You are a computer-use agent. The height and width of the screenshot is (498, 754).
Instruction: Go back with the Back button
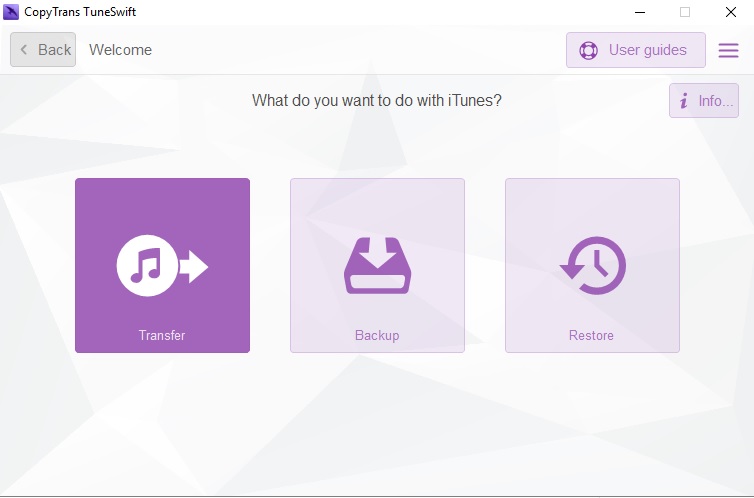43,50
